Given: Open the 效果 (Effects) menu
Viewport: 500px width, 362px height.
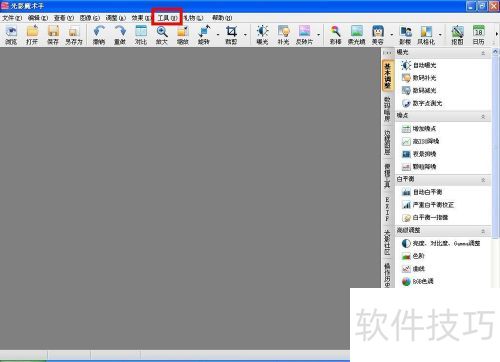Looking at the screenshot, I should pyautogui.click(x=141, y=18).
